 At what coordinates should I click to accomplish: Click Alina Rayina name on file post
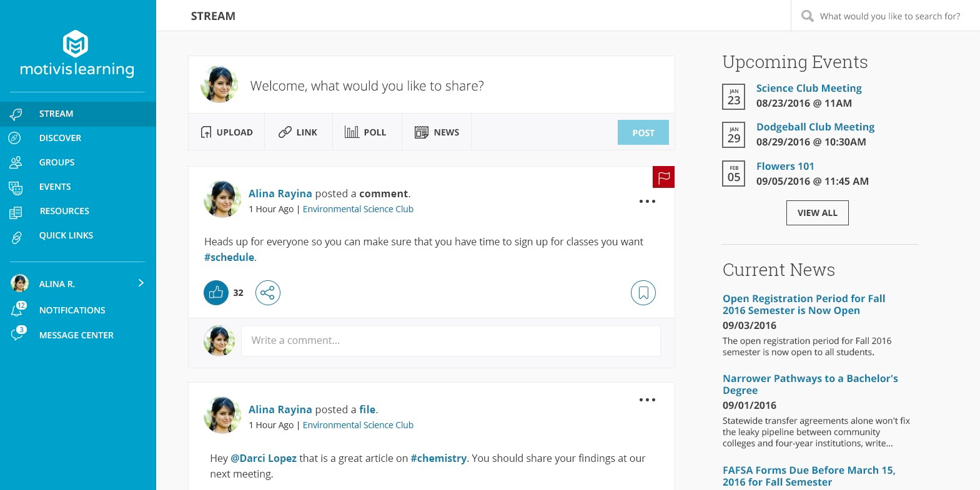click(x=280, y=409)
